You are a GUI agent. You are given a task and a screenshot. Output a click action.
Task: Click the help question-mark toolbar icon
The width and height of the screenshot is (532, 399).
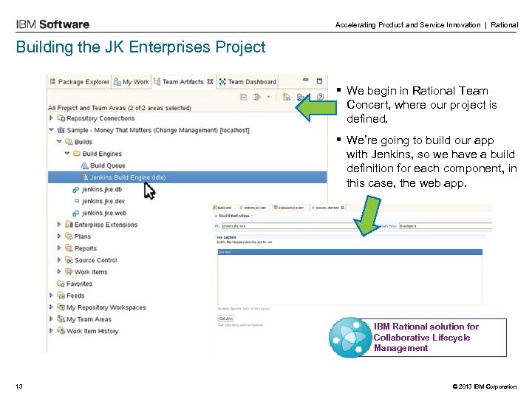pos(320,97)
